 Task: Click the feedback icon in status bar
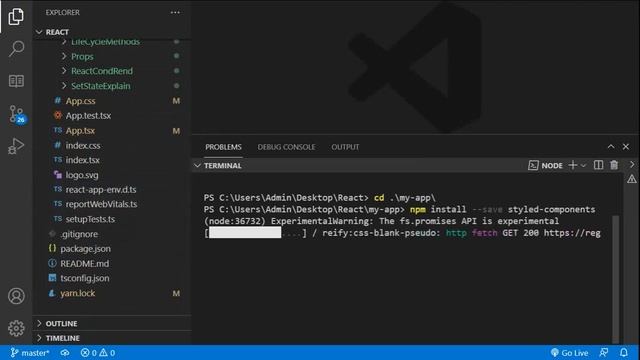pos(604,353)
